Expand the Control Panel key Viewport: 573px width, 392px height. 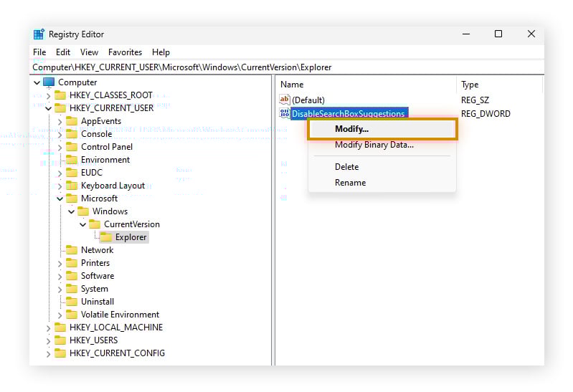60,147
